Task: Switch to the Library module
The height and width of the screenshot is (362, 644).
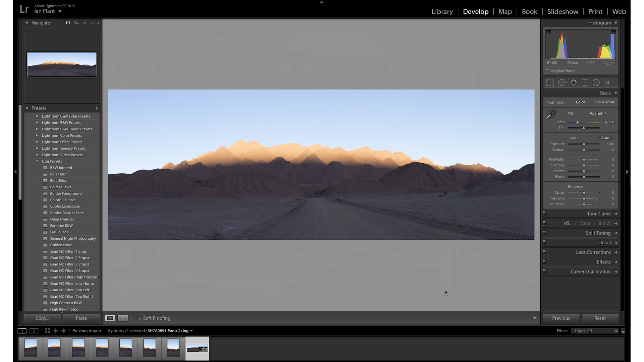Action: (442, 12)
